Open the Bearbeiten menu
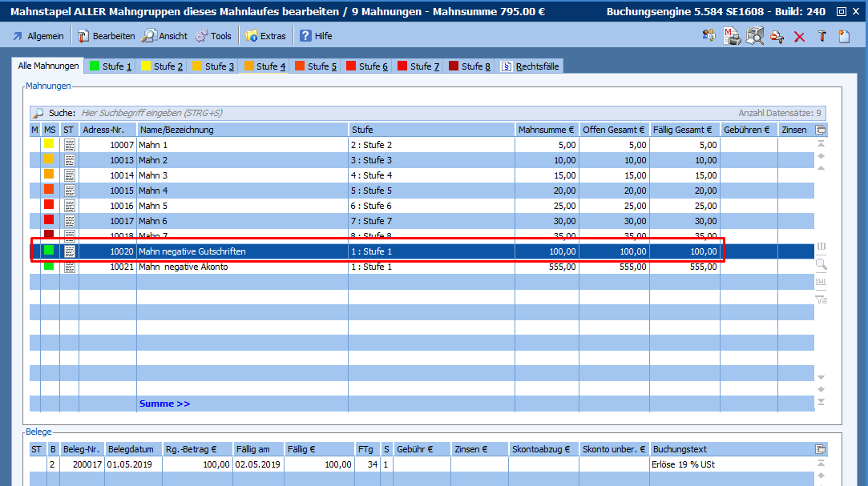This screenshot has width=868, height=486. 106,36
